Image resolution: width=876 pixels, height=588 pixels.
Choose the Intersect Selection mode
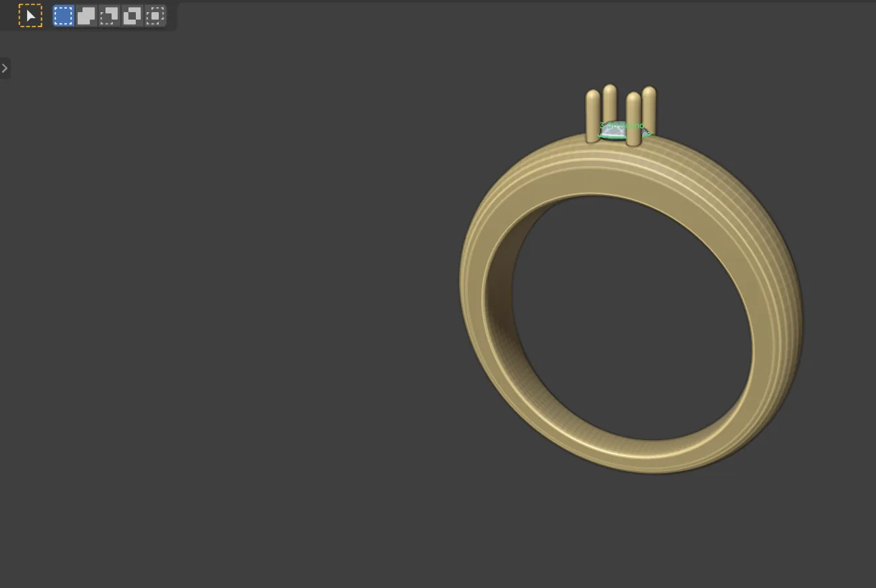point(155,16)
